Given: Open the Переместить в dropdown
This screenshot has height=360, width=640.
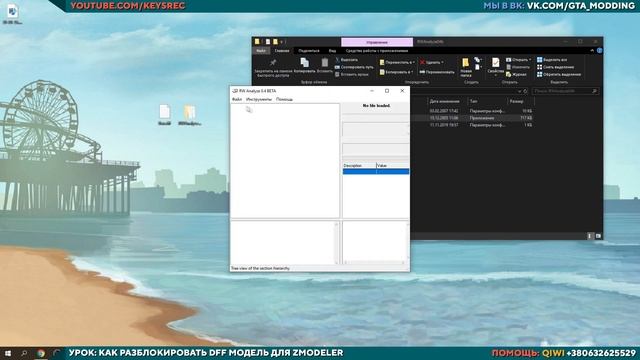Looking at the screenshot, I should (397, 62).
